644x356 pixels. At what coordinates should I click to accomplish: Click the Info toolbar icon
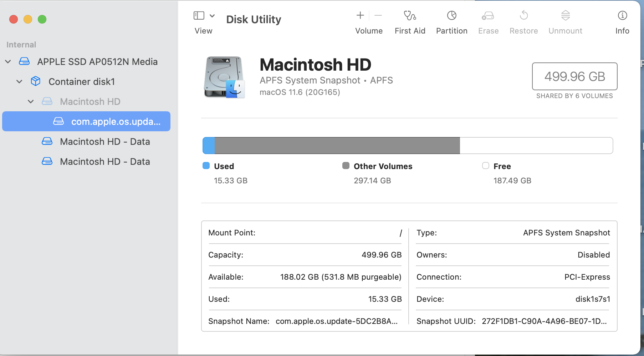tap(622, 16)
